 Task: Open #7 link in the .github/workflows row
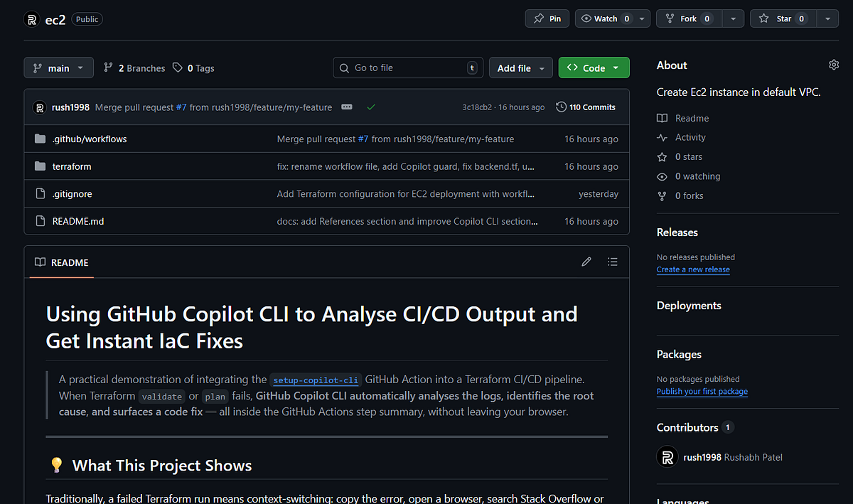(x=363, y=139)
